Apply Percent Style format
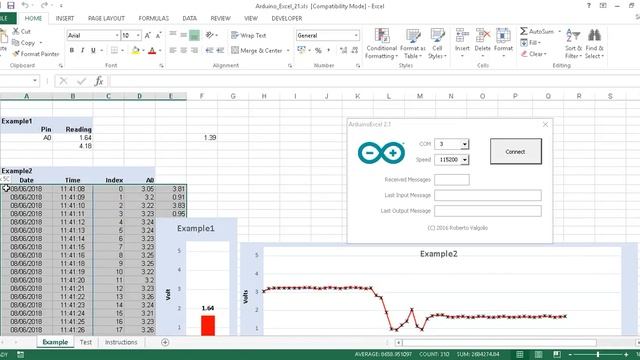640x360 pixels. (318, 50)
